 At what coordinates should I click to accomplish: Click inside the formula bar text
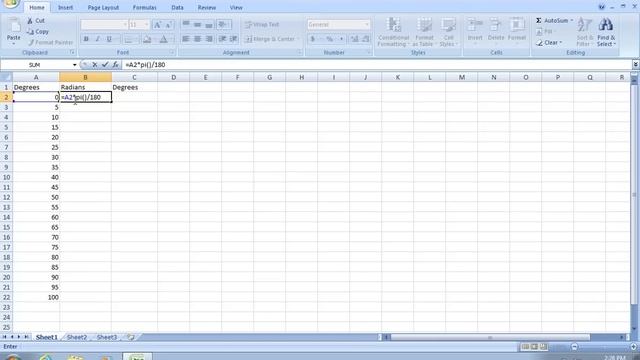click(x=145, y=64)
